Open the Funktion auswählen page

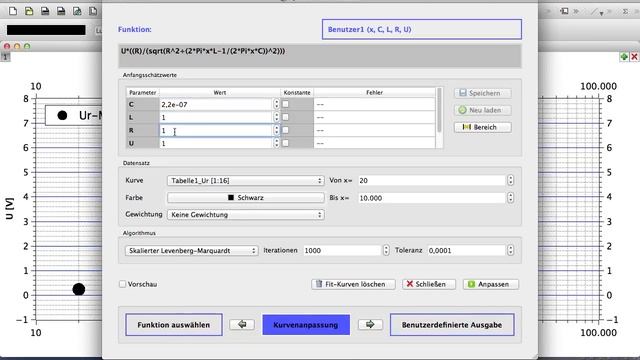coord(174,325)
